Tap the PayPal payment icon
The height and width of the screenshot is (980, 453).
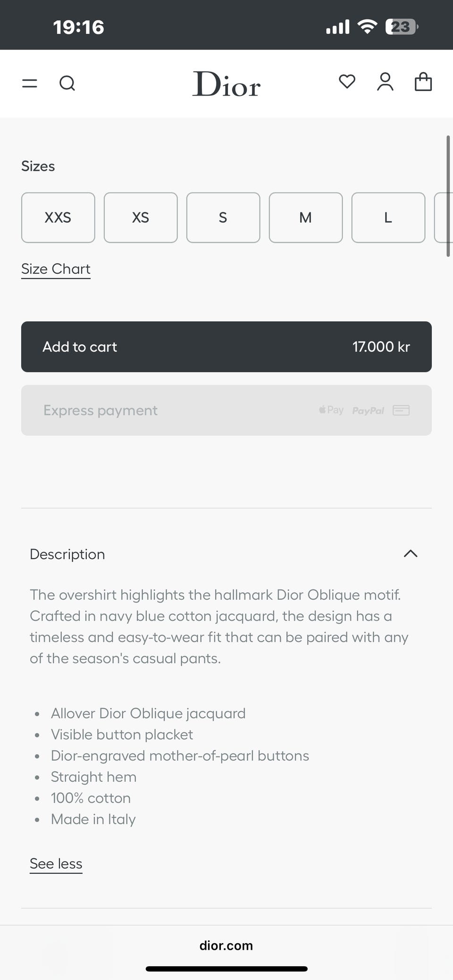click(x=368, y=410)
